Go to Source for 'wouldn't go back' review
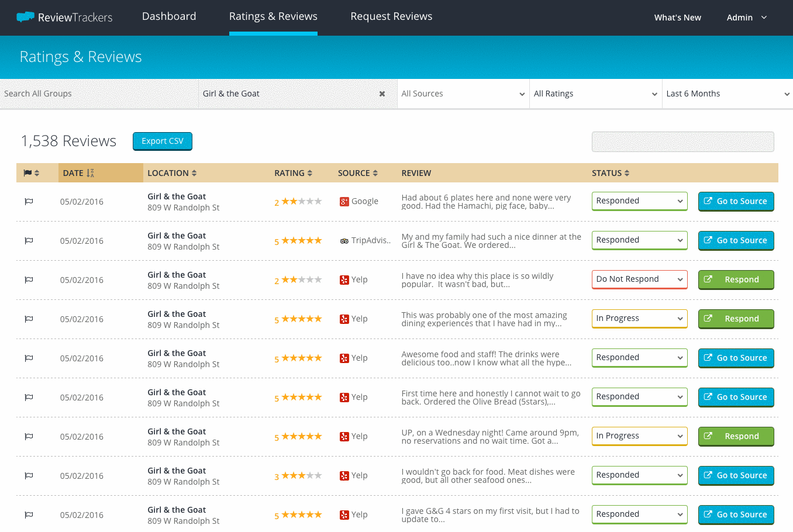Screen dimensions: 793x532 pyautogui.click(x=736, y=475)
